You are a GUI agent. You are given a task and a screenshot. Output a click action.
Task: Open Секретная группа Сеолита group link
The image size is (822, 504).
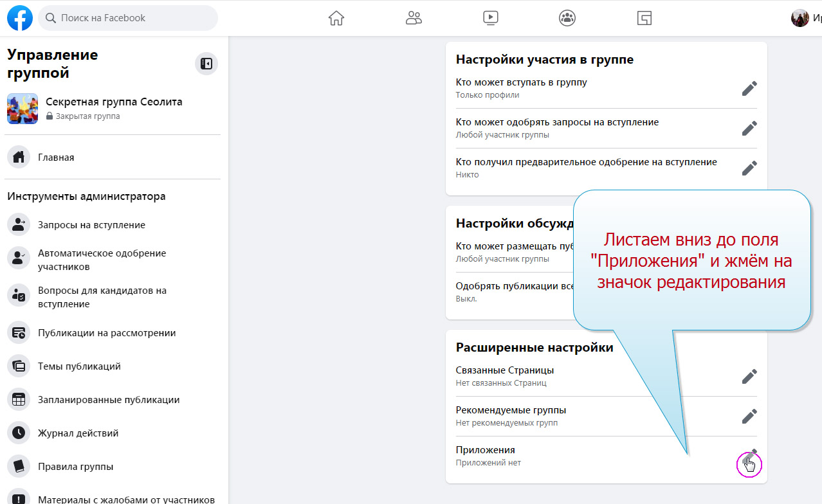click(114, 102)
